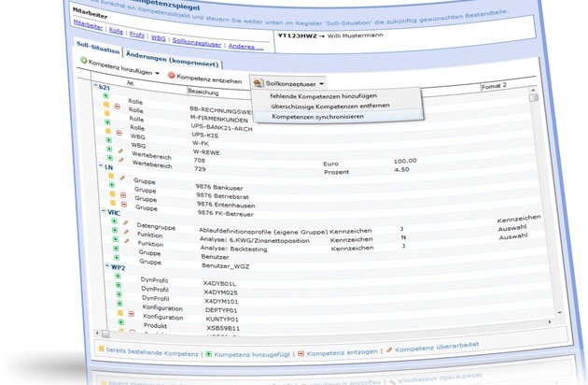Click the red Kompetenz entziehen icon

171,74
